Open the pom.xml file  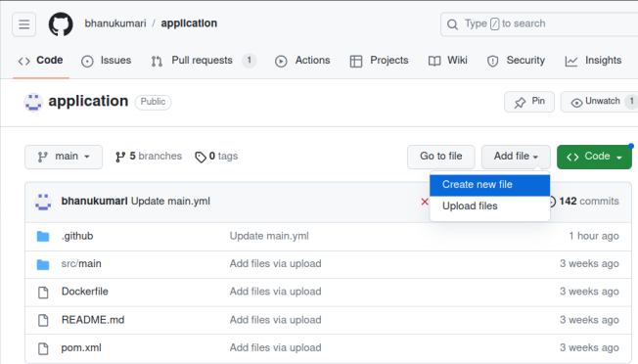(81, 348)
